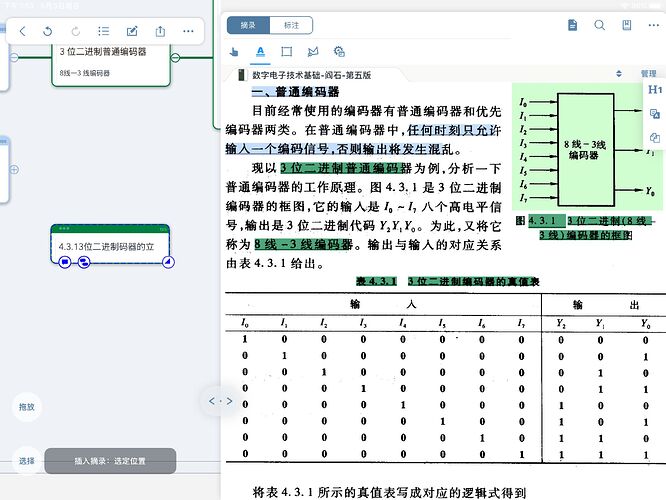Open document panel more options
The height and width of the screenshot is (500, 666).
654,25
